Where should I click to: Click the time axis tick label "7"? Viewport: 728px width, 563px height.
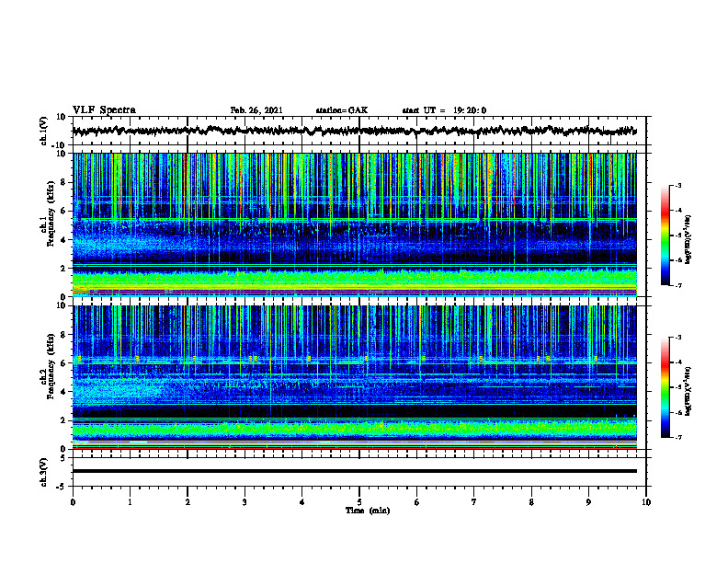tap(474, 502)
